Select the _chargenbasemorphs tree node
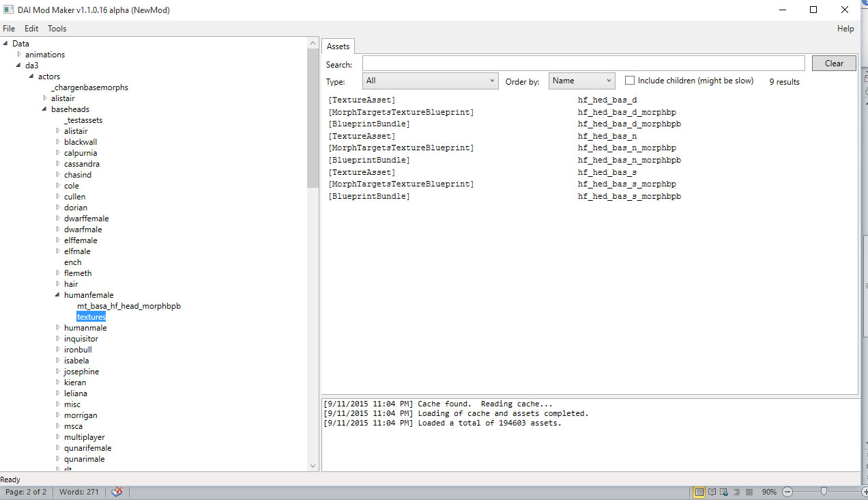Image resolution: width=868 pixels, height=500 pixels. (89, 87)
